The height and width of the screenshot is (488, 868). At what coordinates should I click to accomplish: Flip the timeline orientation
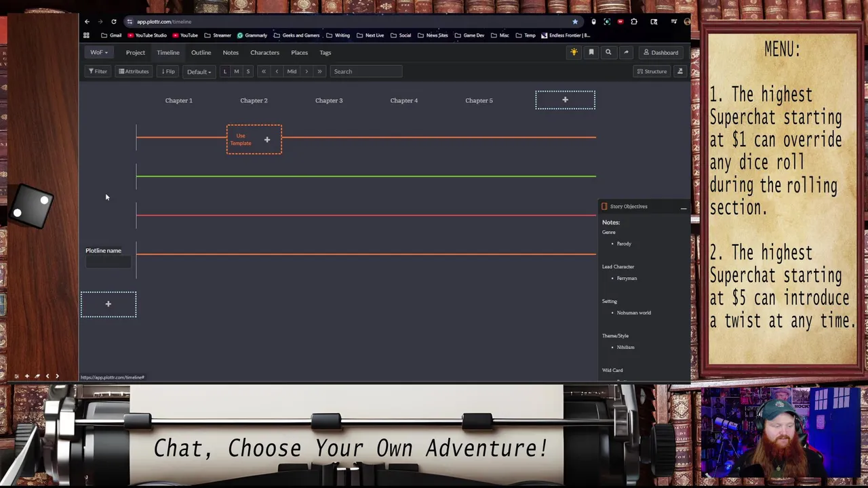click(x=167, y=71)
